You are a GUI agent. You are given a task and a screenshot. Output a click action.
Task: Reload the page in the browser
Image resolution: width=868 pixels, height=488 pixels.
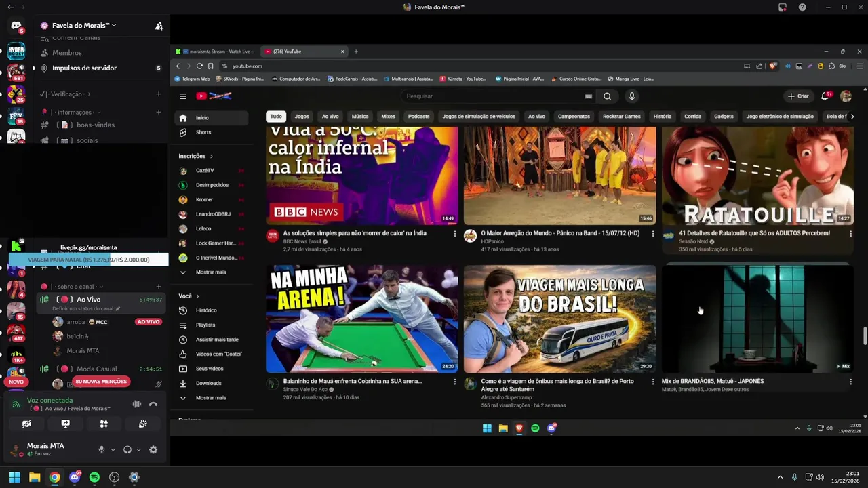(x=199, y=66)
